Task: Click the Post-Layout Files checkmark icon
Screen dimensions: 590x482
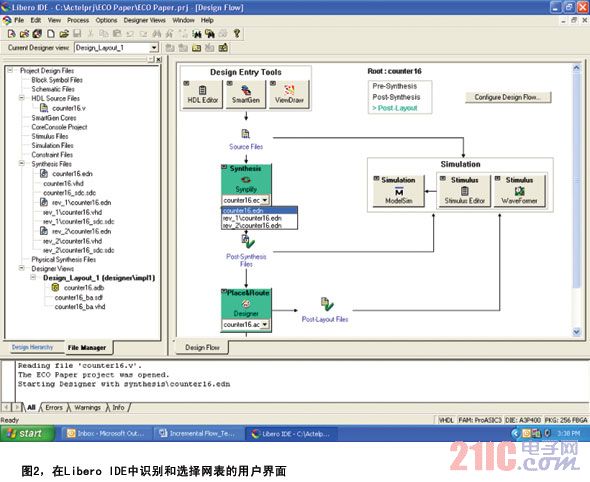Action: pos(327,304)
